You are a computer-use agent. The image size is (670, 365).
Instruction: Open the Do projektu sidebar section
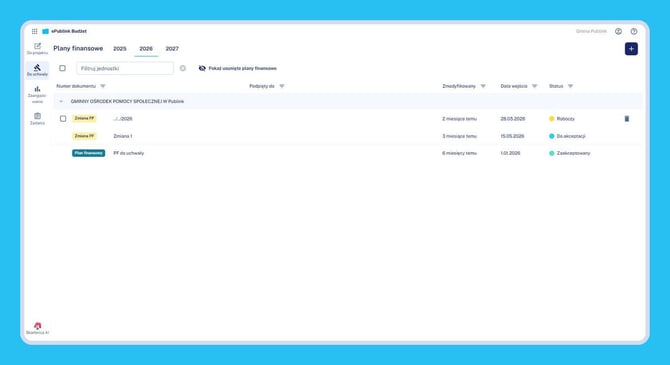(x=37, y=49)
